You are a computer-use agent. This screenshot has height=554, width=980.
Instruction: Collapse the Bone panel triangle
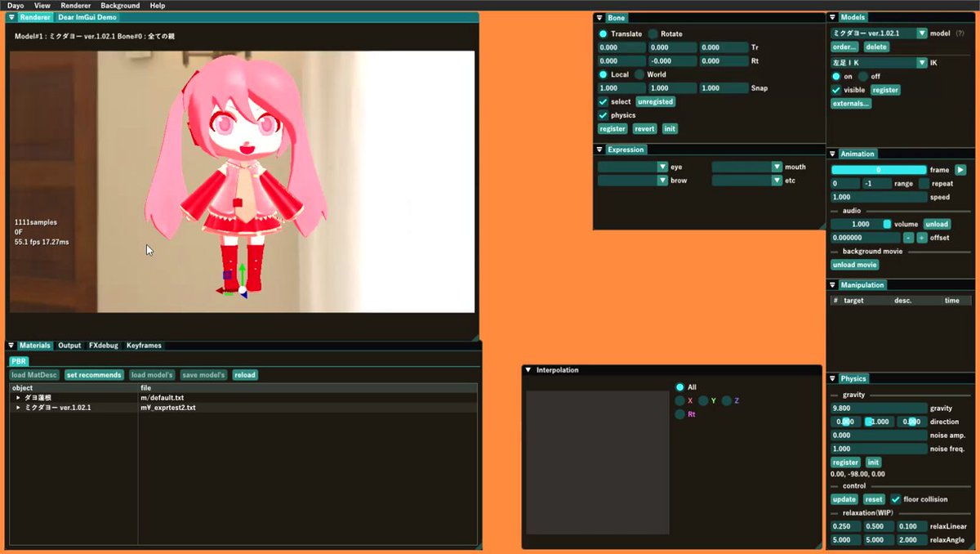[x=599, y=18]
